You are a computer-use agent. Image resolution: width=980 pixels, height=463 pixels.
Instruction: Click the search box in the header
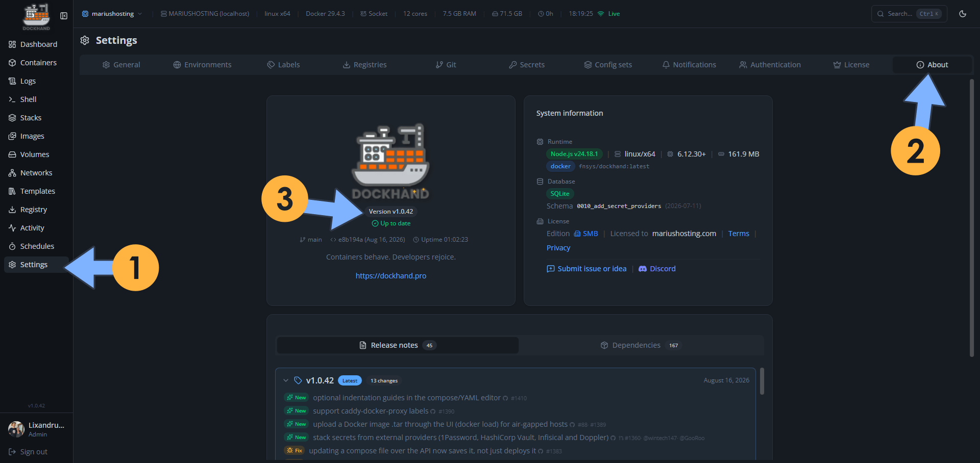(x=909, y=14)
